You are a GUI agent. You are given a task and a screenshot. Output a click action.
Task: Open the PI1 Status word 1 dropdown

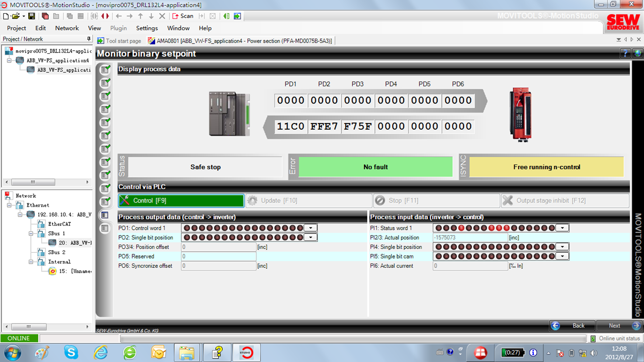point(563,228)
